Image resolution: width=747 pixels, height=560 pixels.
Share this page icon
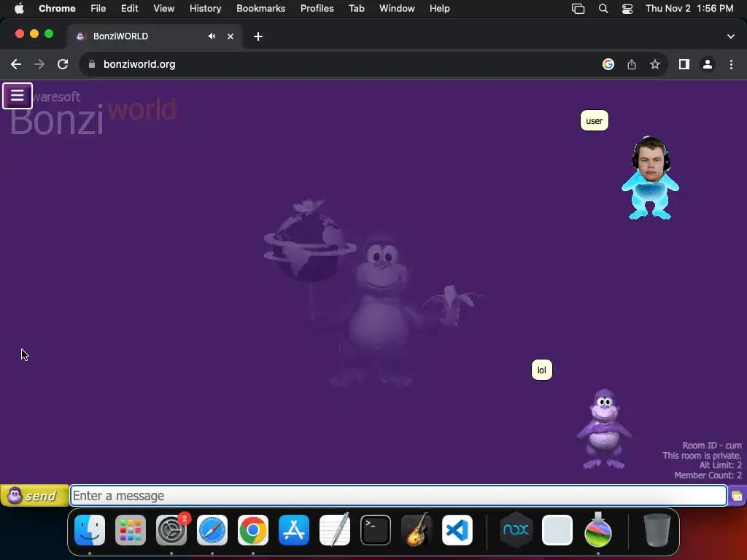(632, 64)
